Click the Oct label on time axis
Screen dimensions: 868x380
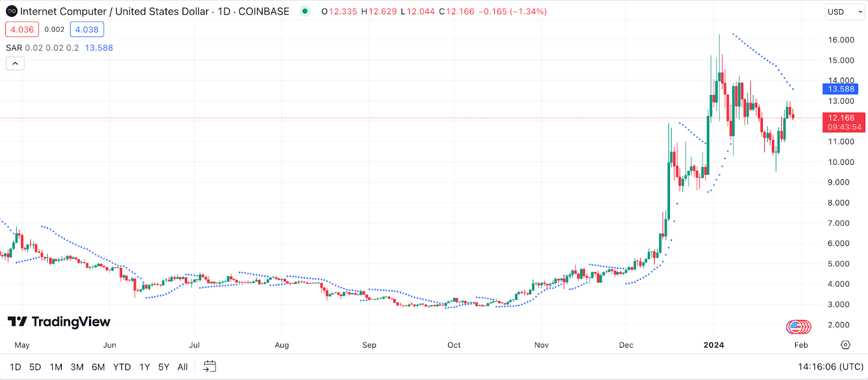point(454,345)
